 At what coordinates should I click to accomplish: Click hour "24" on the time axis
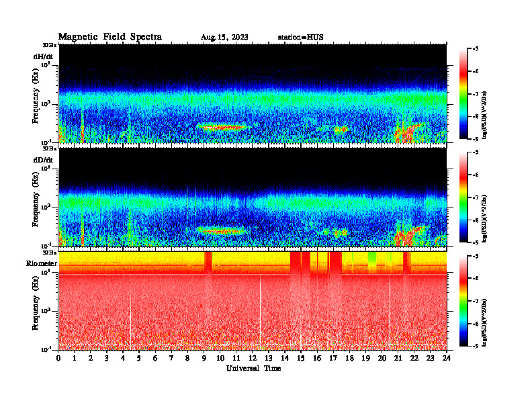click(x=447, y=358)
